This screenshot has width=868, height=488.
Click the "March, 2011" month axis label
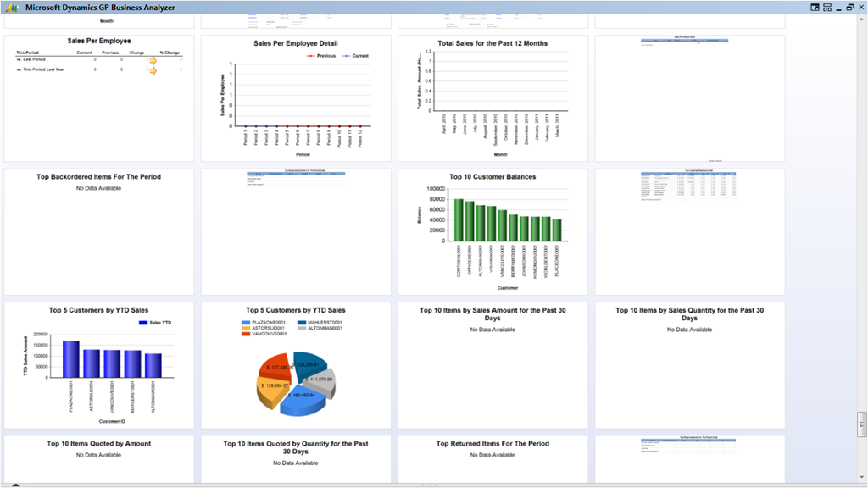click(x=558, y=125)
